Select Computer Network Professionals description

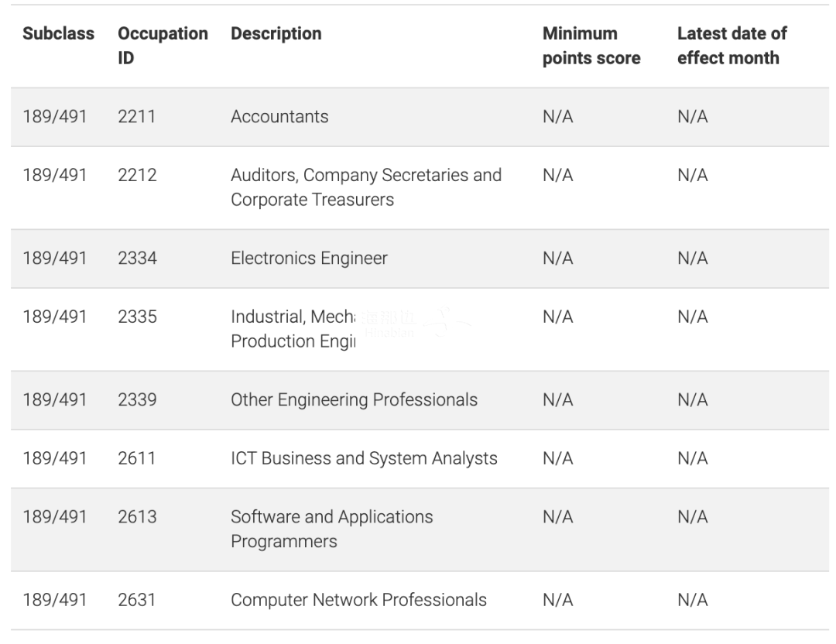(358, 601)
